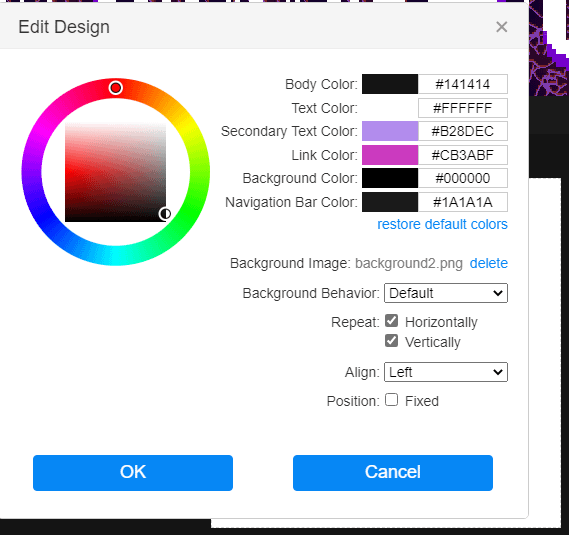Click the Navigation Bar Color field #1A1A1A
Viewport: 569px width, 535px height.
463,202
